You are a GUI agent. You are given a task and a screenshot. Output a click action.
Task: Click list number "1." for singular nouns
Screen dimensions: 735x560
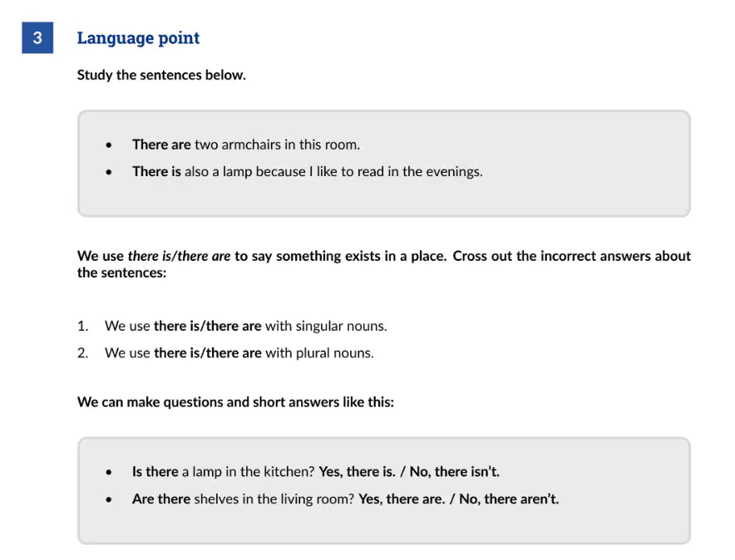[x=83, y=326]
